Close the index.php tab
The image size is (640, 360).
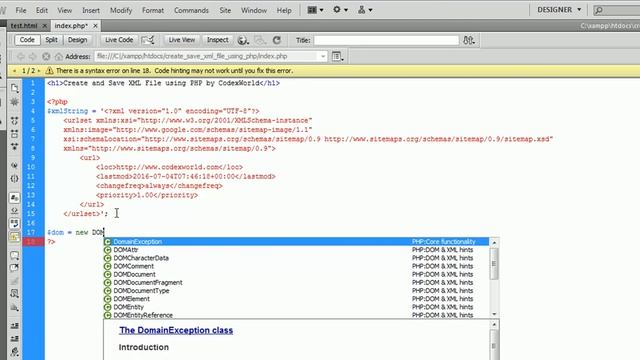95,26
